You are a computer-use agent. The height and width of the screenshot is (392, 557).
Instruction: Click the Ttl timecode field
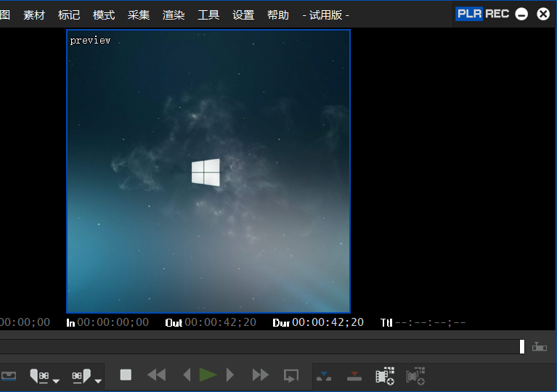430,322
